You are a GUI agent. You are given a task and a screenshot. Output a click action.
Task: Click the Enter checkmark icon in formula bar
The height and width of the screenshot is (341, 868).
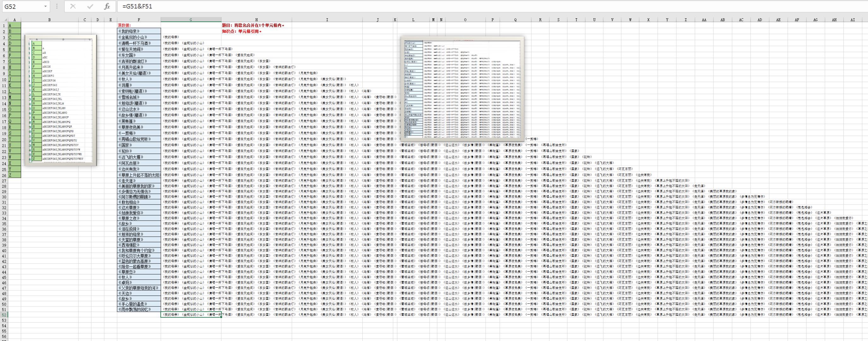click(90, 6)
